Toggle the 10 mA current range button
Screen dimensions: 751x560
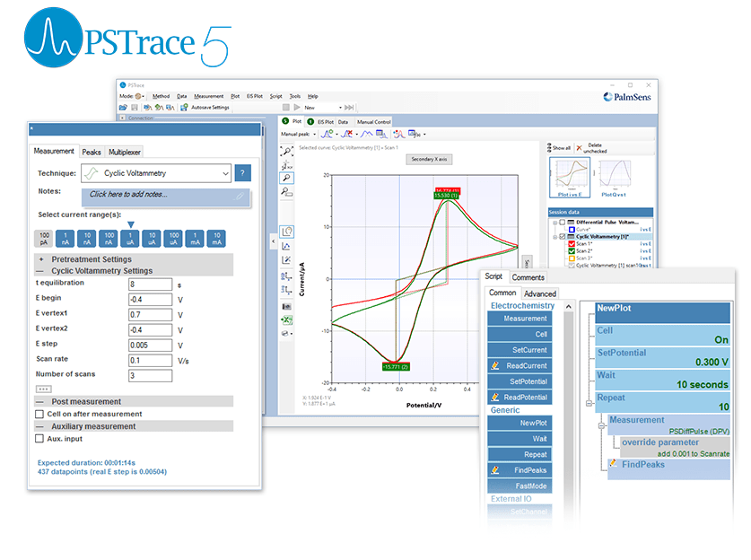click(217, 239)
